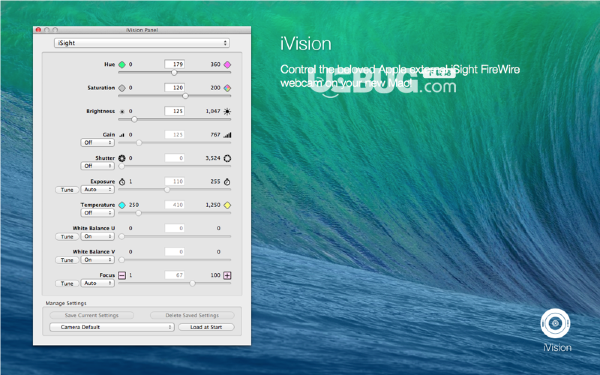The image size is (600, 375).
Task: Open the Shutter mode Off dropdown
Action: tap(98, 166)
